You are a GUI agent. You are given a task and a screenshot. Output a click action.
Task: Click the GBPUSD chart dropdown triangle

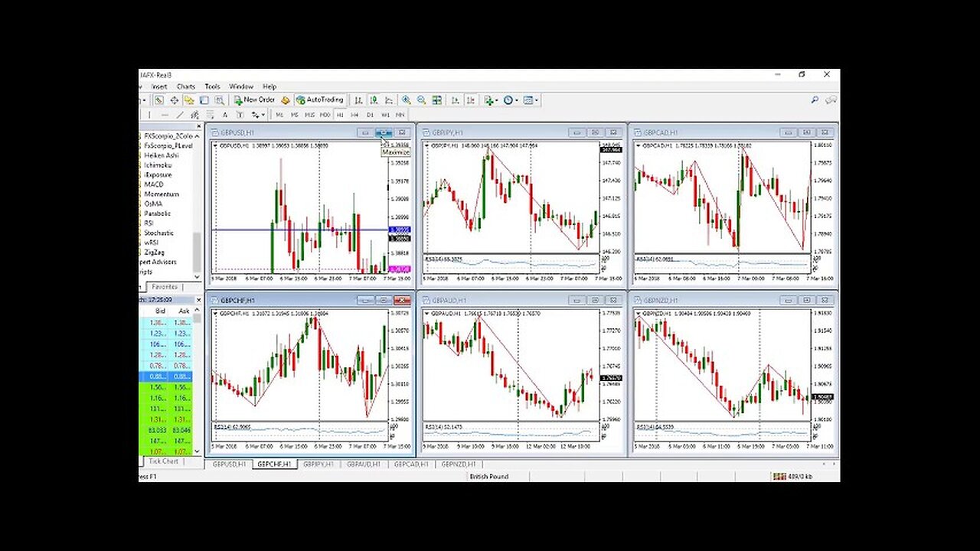(x=217, y=145)
